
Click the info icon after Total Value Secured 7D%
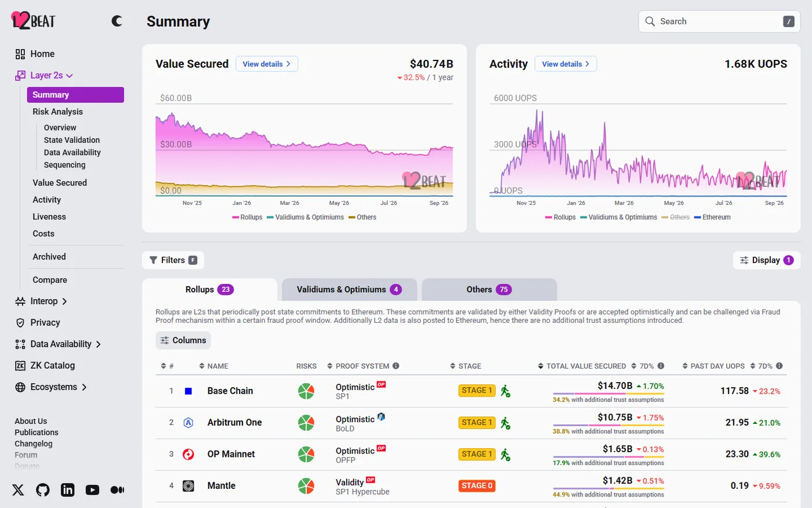[661, 366]
